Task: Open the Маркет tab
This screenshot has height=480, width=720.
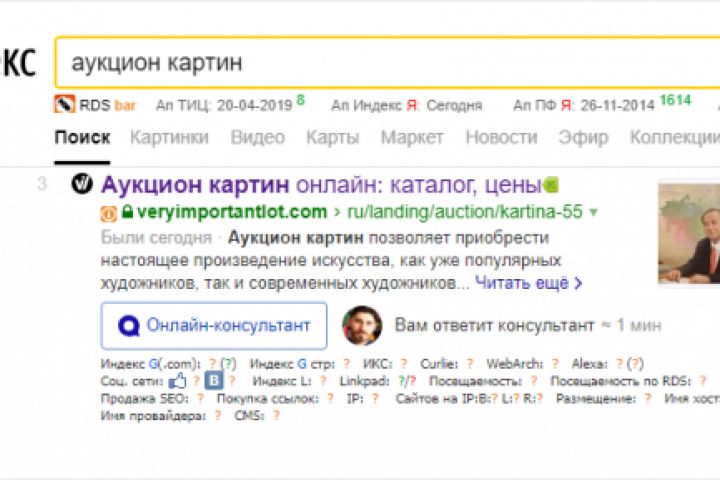Action: point(412,137)
